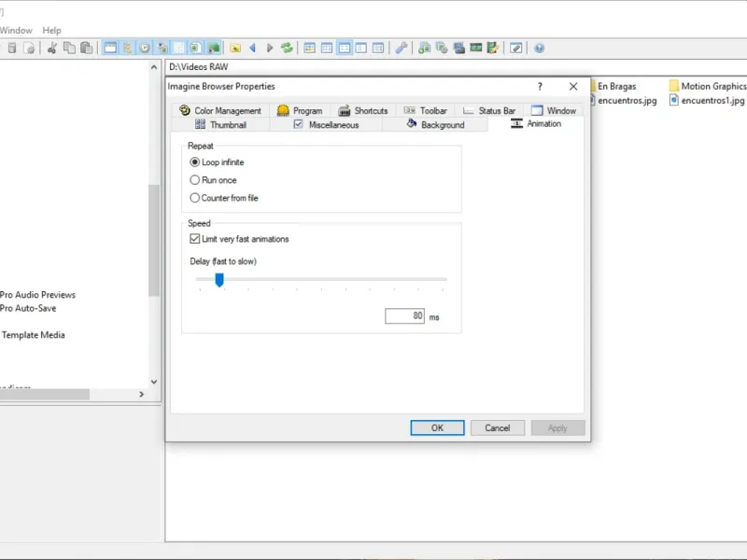This screenshot has width=747, height=560.
Task: Open the Status Bar tab
Action: [x=489, y=110]
